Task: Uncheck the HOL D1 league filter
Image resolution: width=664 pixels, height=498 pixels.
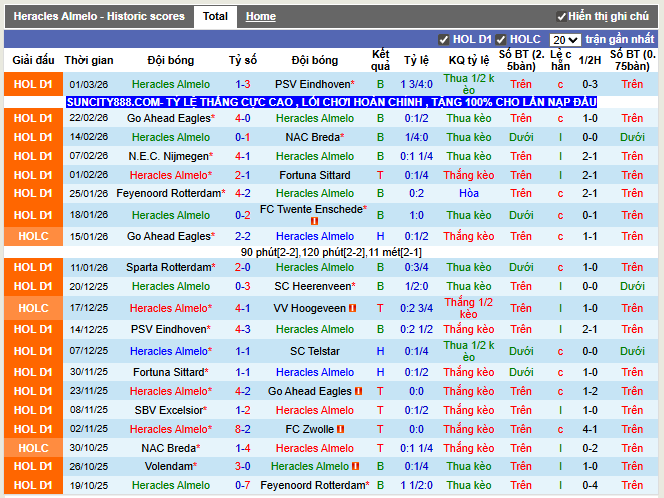Action: (x=444, y=40)
